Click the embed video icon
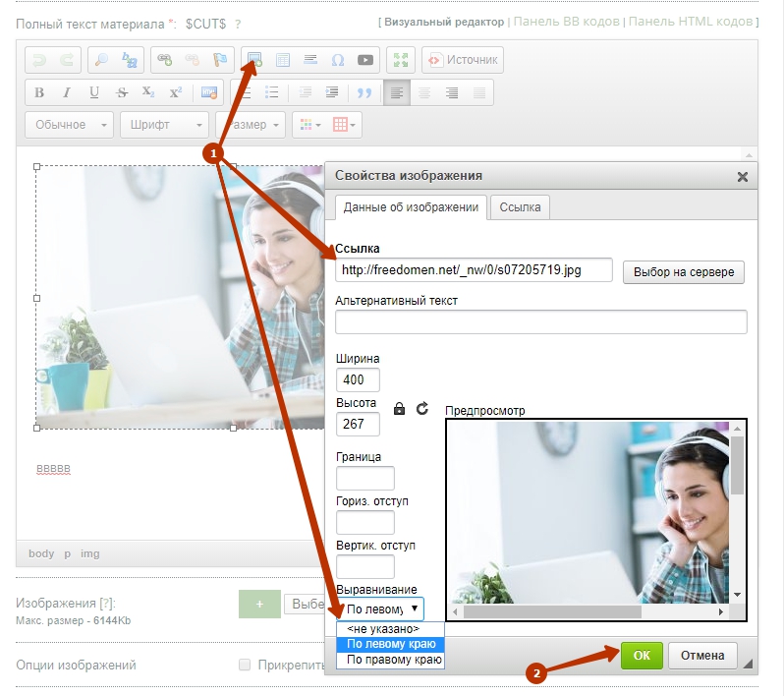784x696 pixels. tap(365, 60)
